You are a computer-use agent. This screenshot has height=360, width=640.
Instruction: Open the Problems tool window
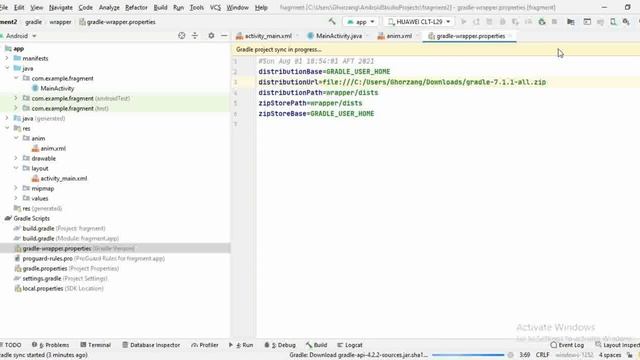pos(50,345)
